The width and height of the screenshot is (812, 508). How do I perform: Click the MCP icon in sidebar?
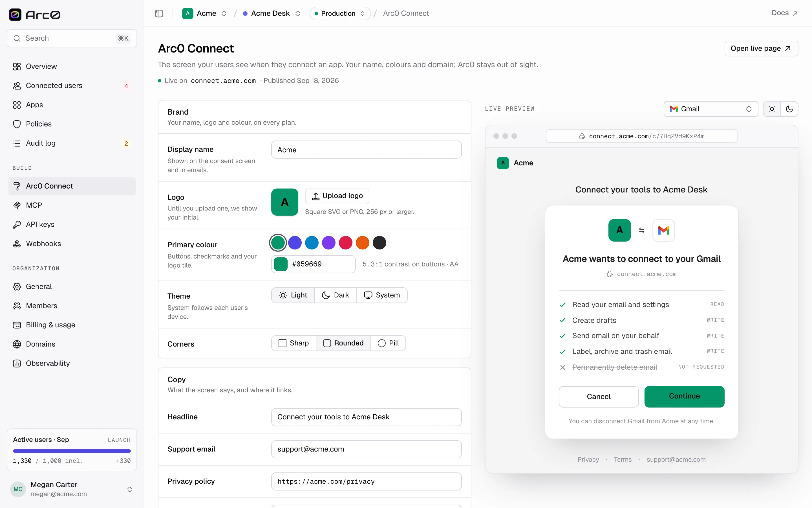(x=17, y=205)
